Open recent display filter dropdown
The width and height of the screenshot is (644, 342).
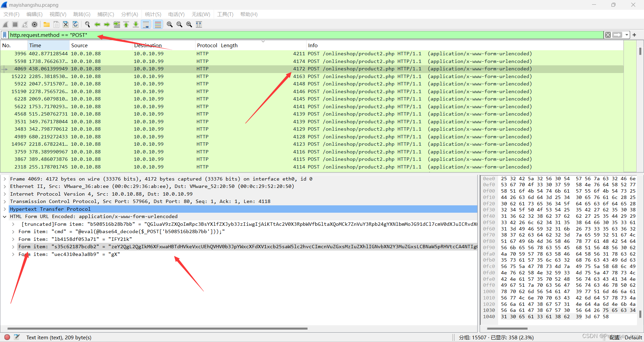click(x=627, y=35)
